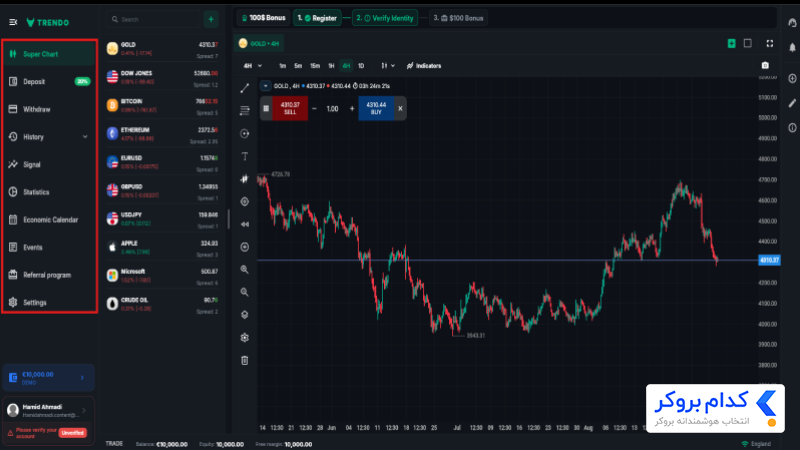Open chart settings gear in drawing toolbar
Image resolution: width=800 pixels, height=450 pixels.
[x=245, y=337]
